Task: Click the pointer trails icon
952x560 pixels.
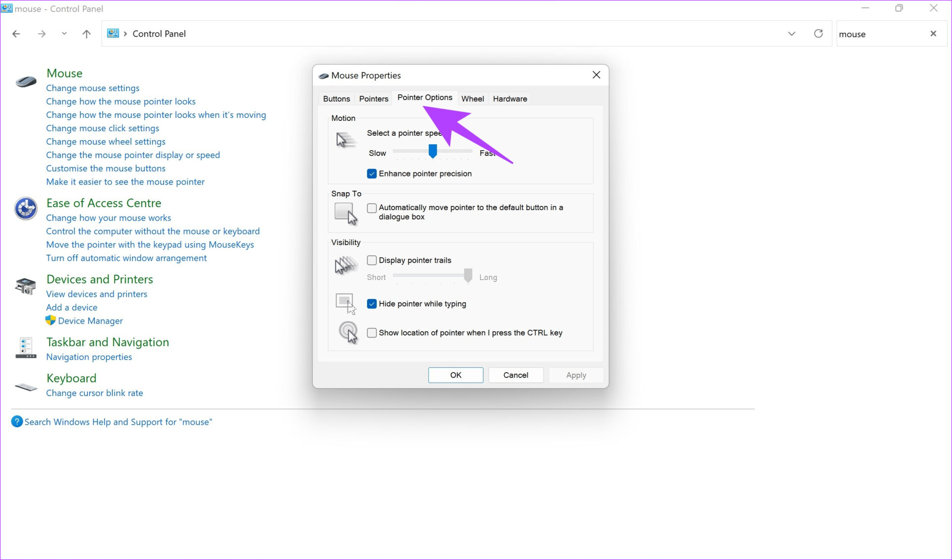Action: point(346,266)
